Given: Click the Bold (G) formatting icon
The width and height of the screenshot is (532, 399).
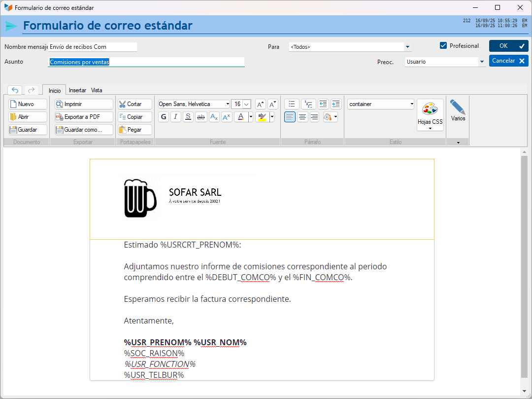Looking at the screenshot, I should click(x=164, y=117).
